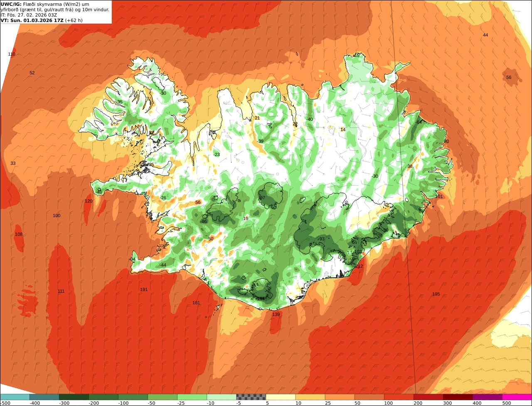Click the legend swatch between -100 and -50
This screenshot has height=406, width=532.
click(133, 397)
